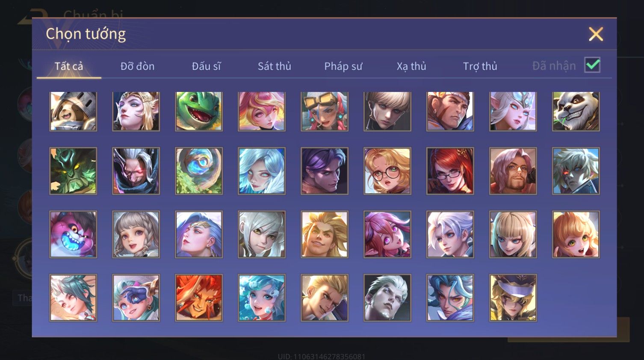Screen dimensions: 644x360
Task: Open the Sát thủ tab
Action: coord(274,66)
